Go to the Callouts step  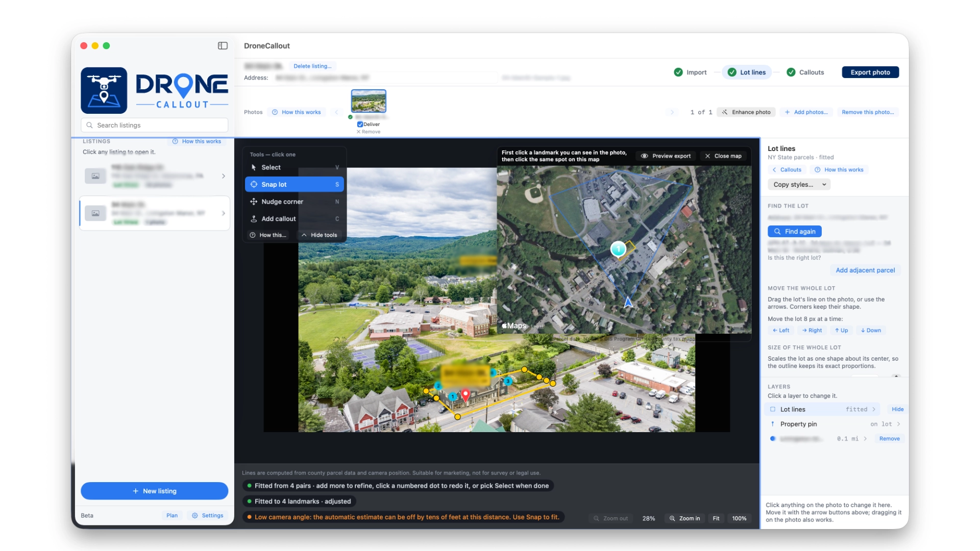point(805,72)
